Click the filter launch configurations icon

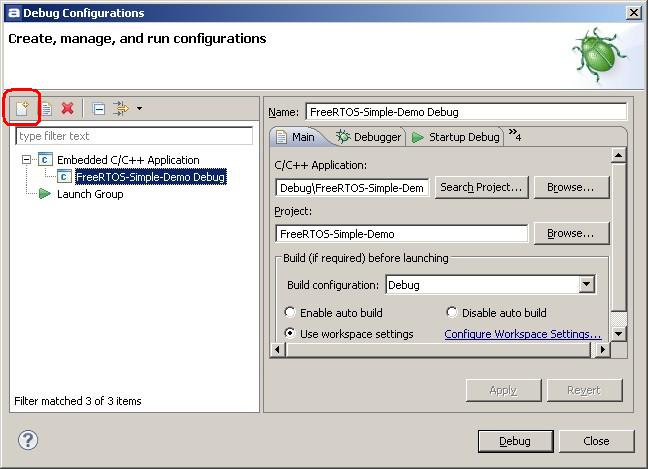point(121,109)
